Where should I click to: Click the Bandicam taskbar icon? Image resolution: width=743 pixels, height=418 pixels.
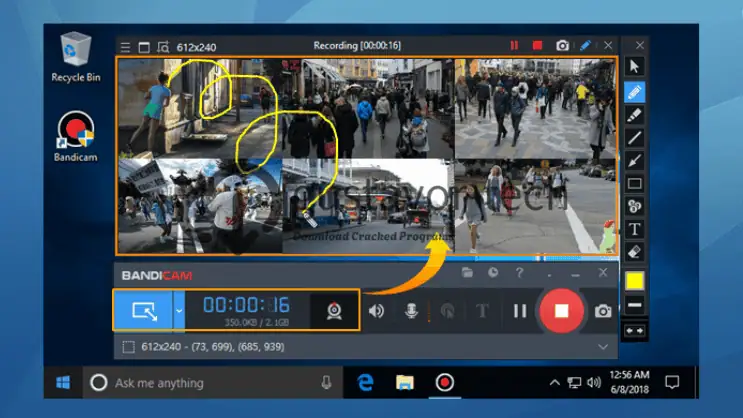pos(444,382)
